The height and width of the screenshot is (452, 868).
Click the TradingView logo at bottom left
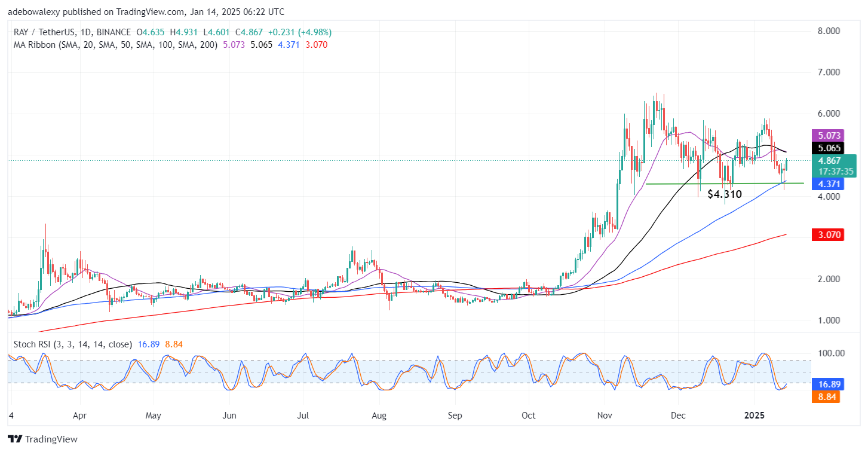point(42,439)
